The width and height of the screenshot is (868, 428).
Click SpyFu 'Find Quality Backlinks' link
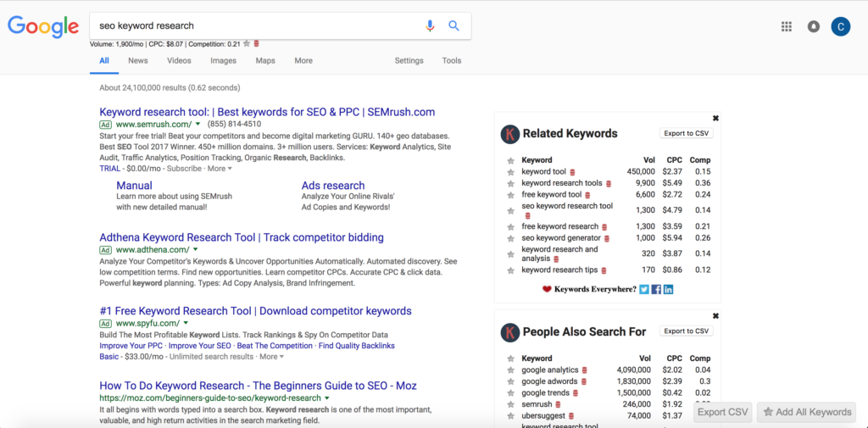coord(357,346)
